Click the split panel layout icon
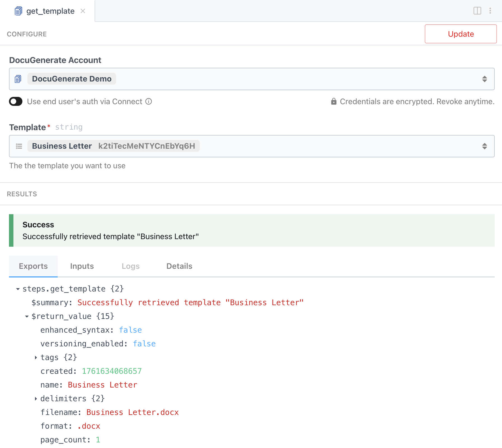The width and height of the screenshot is (502, 448). [x=477, y=11]
